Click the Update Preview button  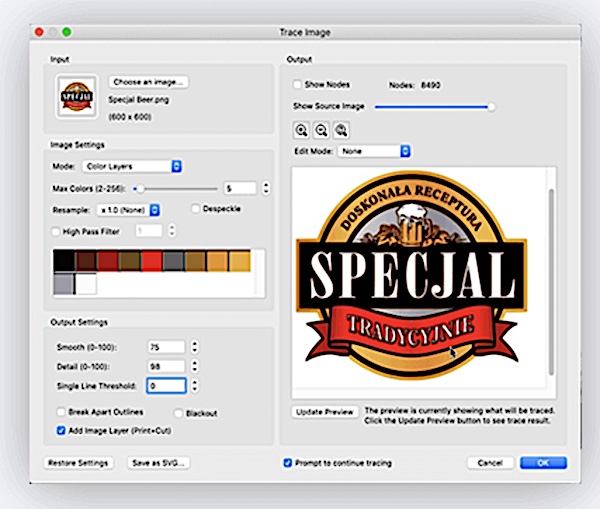click(x=325, y=412)
